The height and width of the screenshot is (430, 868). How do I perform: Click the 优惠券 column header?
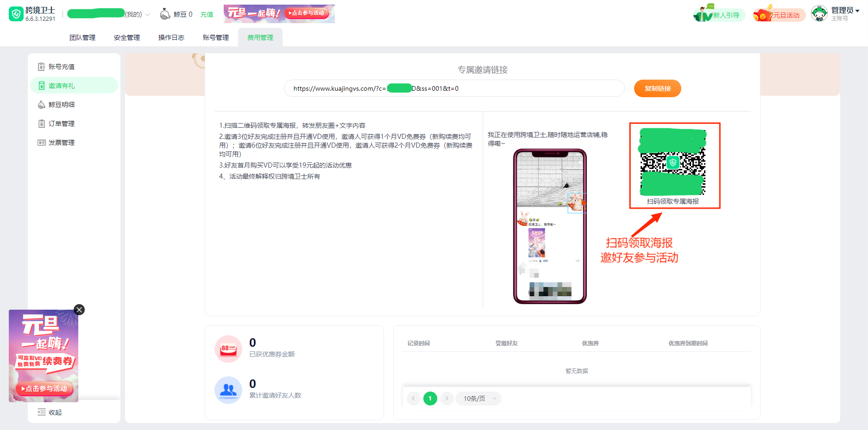[x=590, y=343]
